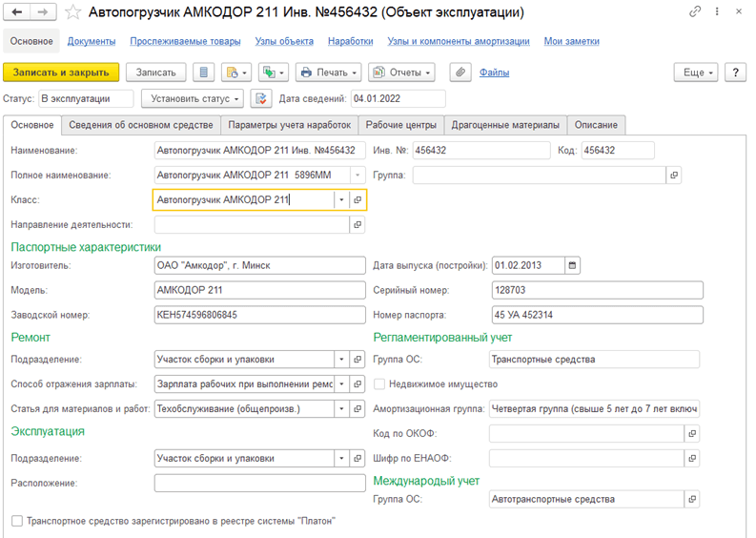Open form icon for Международный учет Группа ОС
The height and width of the screenshot is (538, 756).
click(692, 500)
